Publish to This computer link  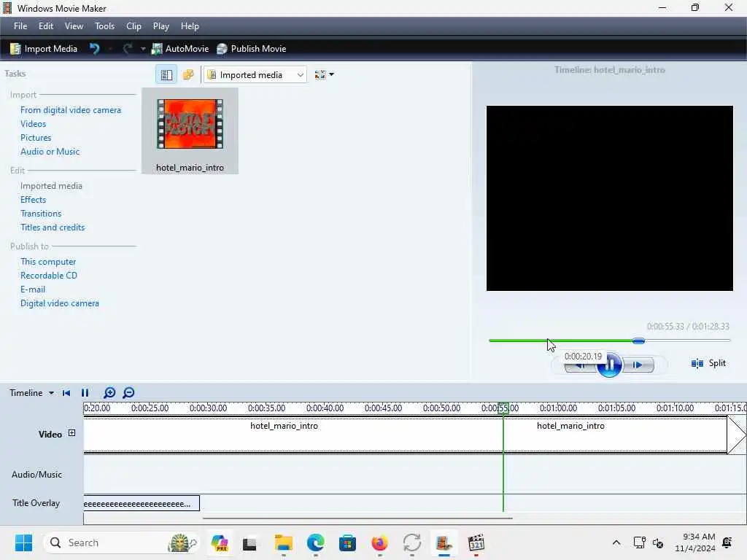(48, 262)
